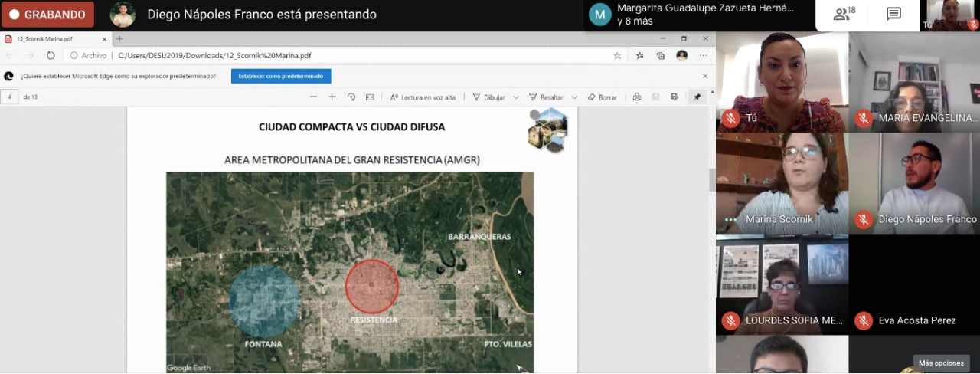
Task: Open a new browser tab
Action: [x=119, y=39]
